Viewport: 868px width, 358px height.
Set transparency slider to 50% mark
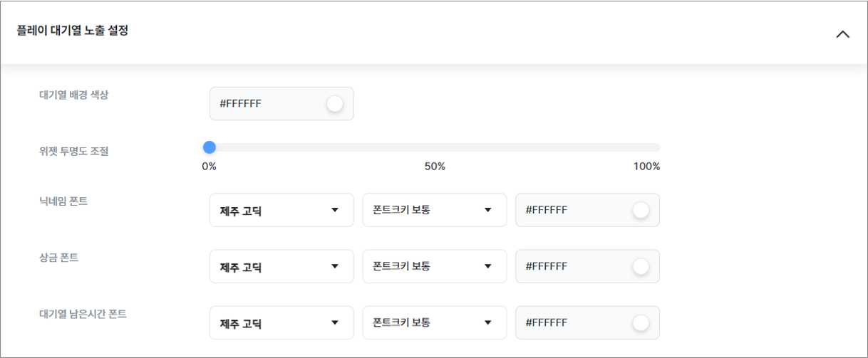tap(435, 147)
